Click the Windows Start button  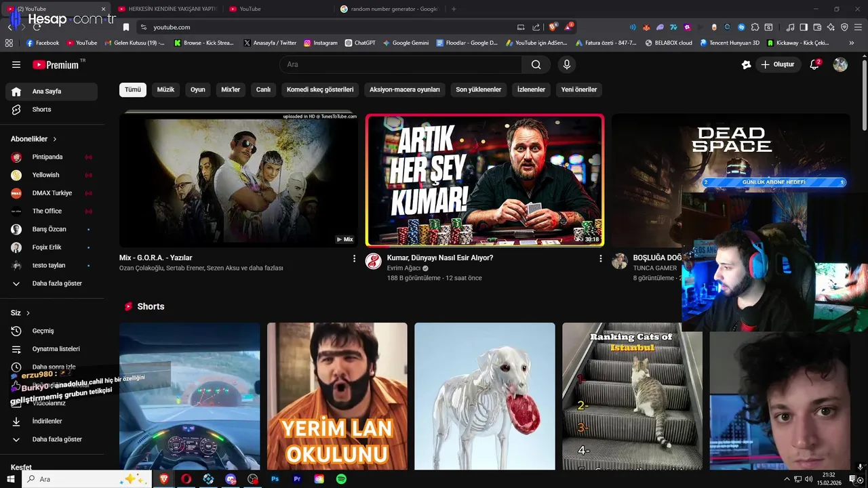[10, 479]
